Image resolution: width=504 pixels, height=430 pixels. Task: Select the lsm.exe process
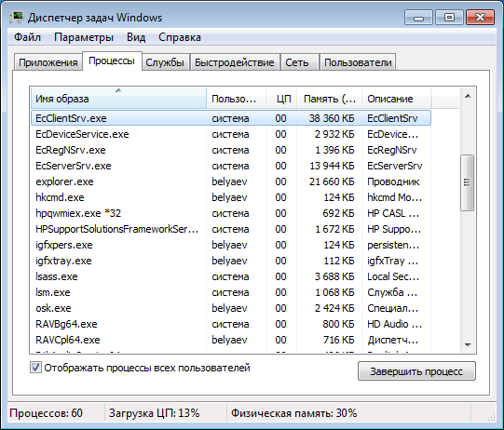coord(231,292)
